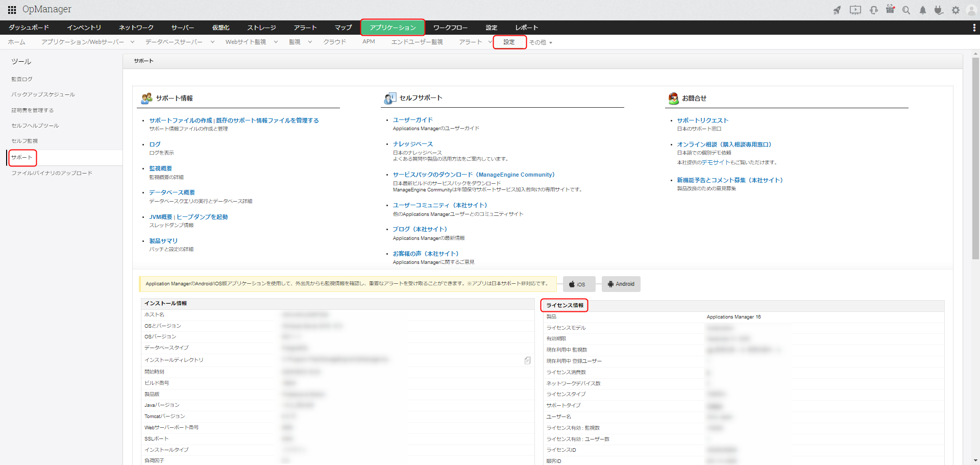980x465 pixels.
Task: Click the お客様の声（本社サイト） link
Action: (x=426, y=254)
